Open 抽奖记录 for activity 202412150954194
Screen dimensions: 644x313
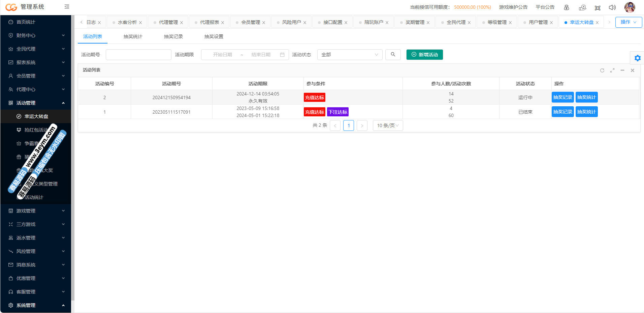562,97
